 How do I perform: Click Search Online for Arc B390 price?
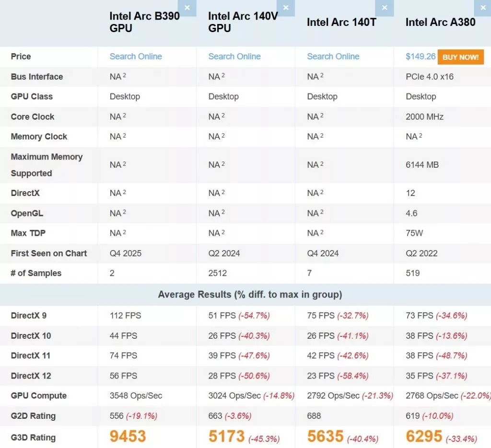click(x=136, y=57)
